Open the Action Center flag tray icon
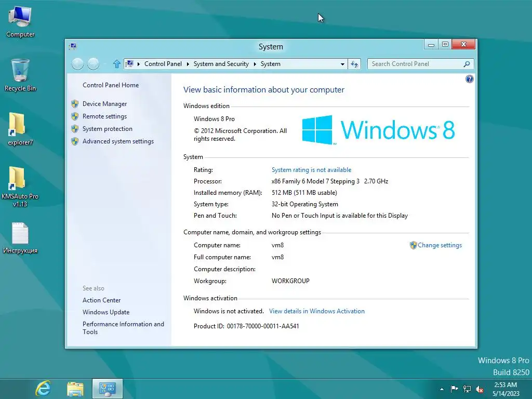The width and height of the screenshot is (532, 399). tap(454, 389)
